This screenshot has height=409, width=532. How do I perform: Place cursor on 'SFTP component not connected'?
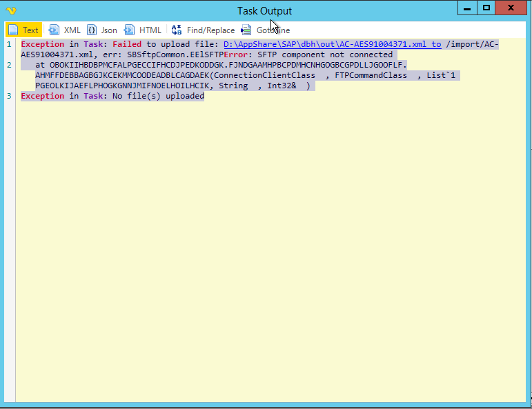(x=324, y=54)
